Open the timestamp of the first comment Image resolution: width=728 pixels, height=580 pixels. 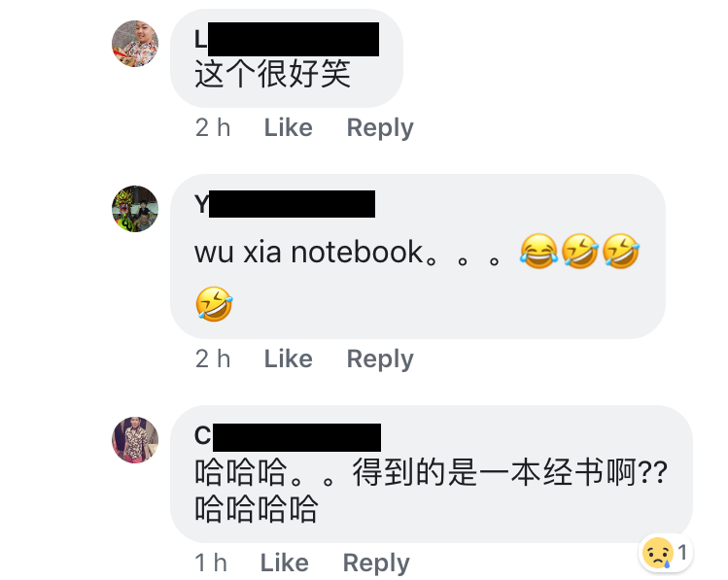213,127
